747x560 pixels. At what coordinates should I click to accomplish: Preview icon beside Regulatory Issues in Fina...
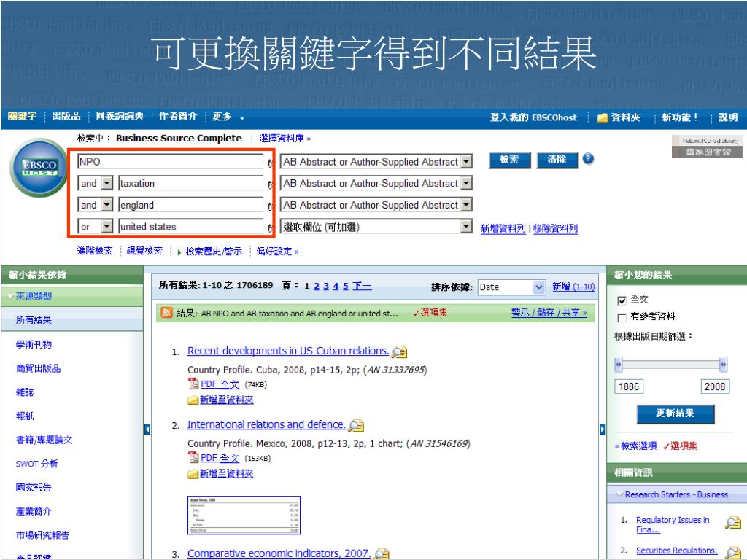pyautogui.click(x=732, y=522)
